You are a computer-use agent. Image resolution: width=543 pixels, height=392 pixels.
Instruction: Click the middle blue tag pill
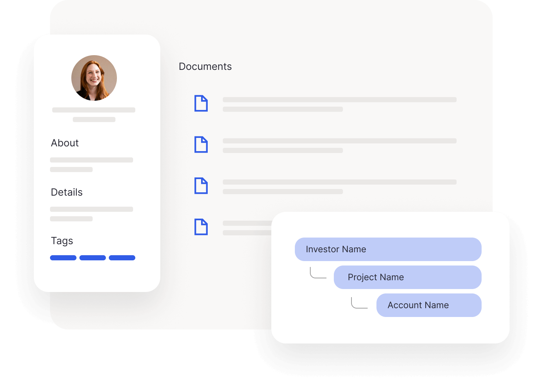point(93,258)
